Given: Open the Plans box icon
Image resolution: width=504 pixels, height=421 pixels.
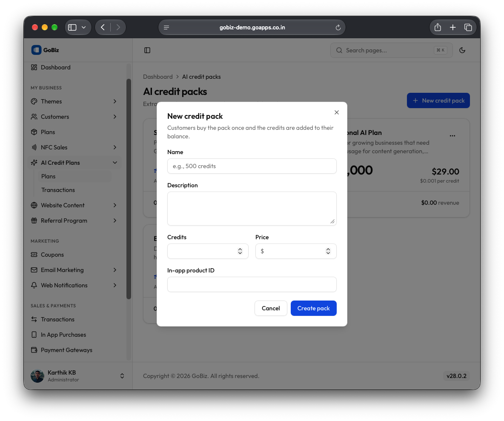Looking at the screenshot, I should (x=34, y=132).
